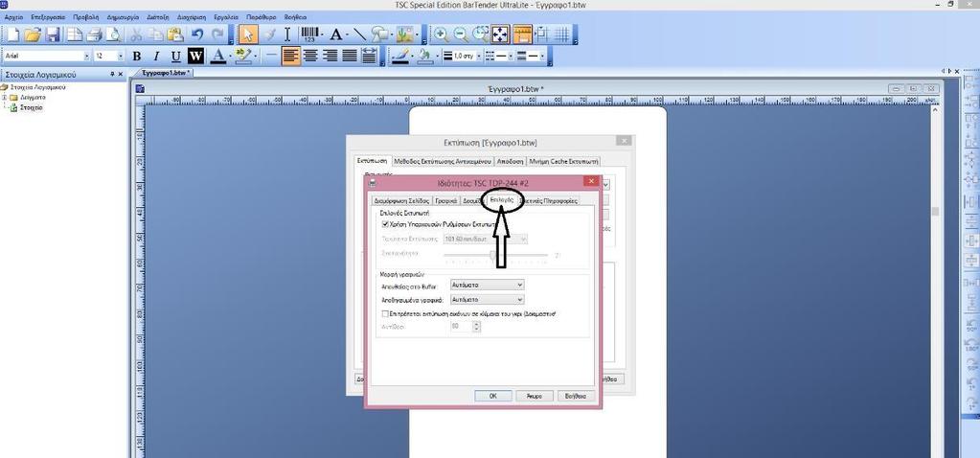Click the fit-to-window arrows icon
Screen dimensions: 980x458
pyautogui.click(x=501, y=35)
